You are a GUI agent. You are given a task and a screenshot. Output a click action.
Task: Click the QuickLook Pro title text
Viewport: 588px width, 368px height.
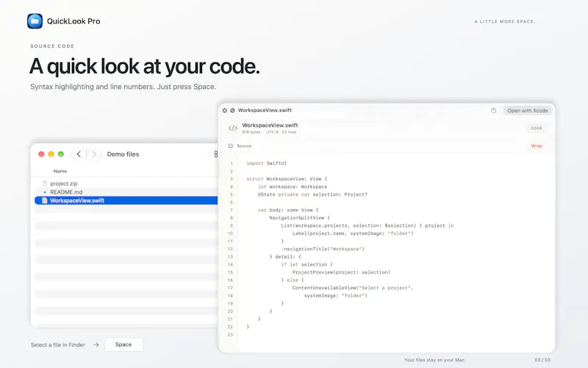point(73,21)
